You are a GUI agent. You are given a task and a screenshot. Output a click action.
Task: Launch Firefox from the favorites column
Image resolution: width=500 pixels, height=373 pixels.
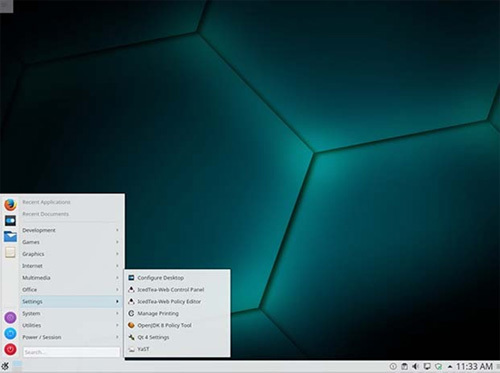point(10,204)
